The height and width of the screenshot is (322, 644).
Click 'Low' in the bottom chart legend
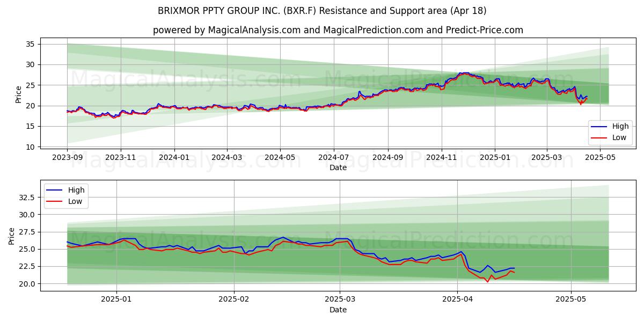pyautogui.click(x=76, y=201)
